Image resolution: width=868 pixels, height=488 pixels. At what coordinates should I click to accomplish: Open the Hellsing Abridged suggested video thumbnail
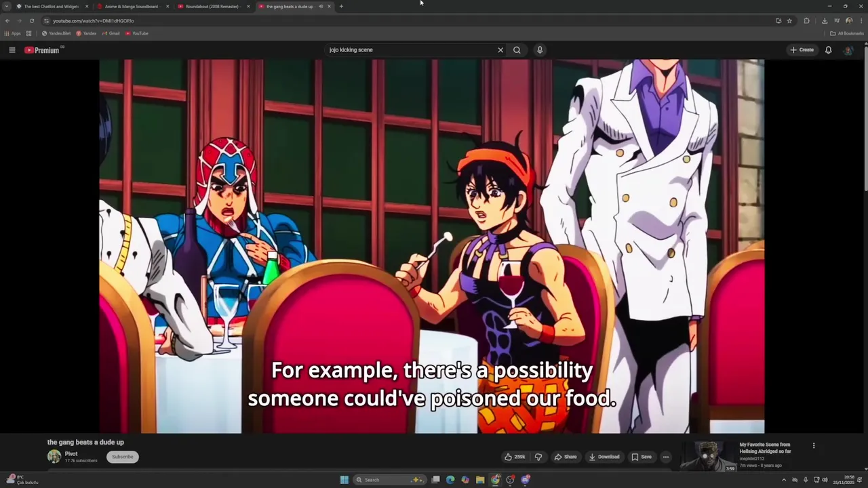point(708,456)
